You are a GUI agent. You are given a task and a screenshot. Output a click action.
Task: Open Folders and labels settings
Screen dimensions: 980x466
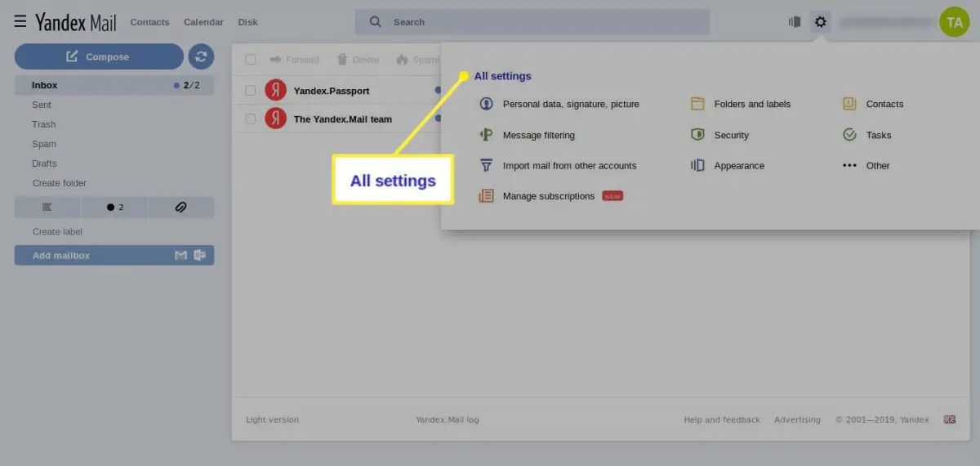coord(752,104)
